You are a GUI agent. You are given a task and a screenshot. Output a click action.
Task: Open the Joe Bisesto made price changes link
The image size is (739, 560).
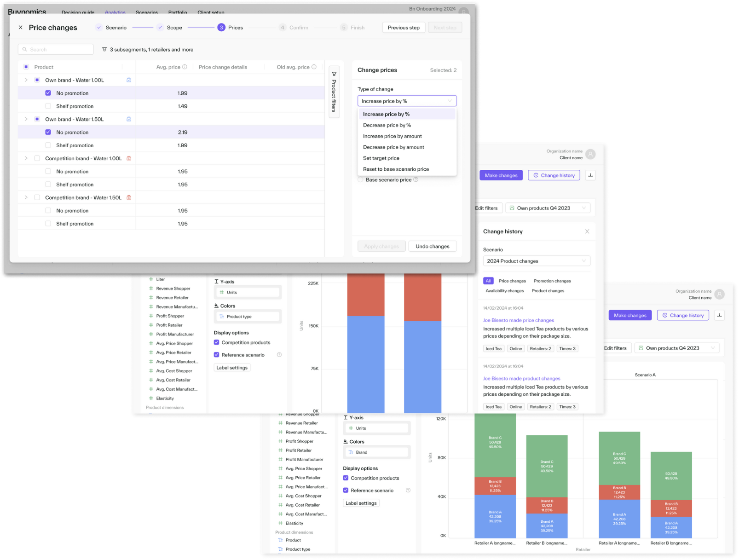click(x=518, y=320)
